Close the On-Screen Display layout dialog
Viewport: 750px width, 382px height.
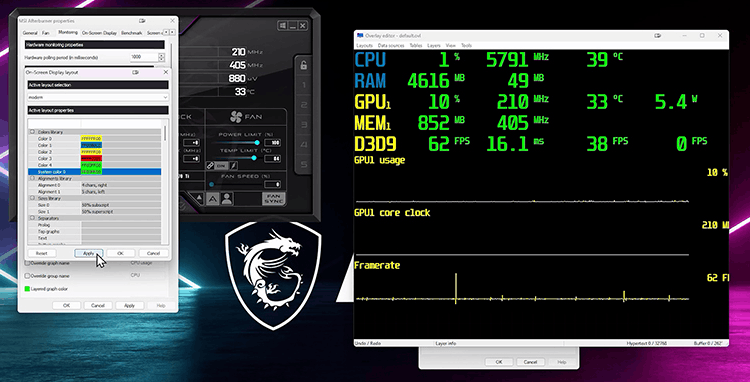coord(165,72)
